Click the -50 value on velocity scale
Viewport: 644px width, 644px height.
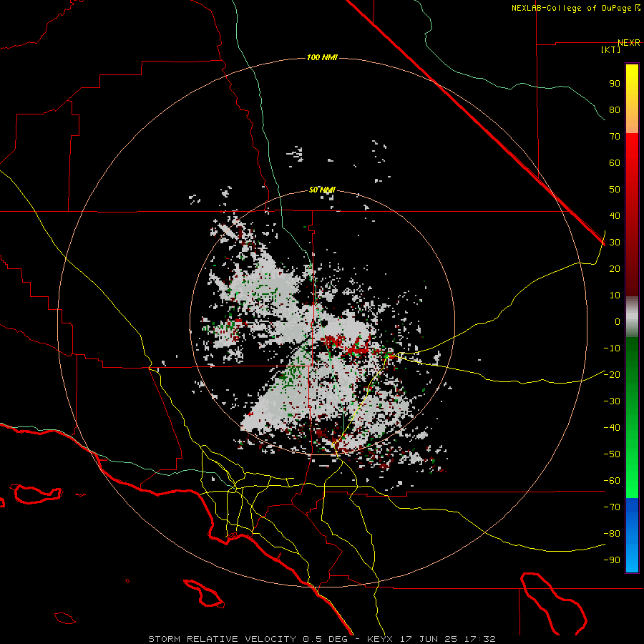pyautogui.click(x=612, y=454)
